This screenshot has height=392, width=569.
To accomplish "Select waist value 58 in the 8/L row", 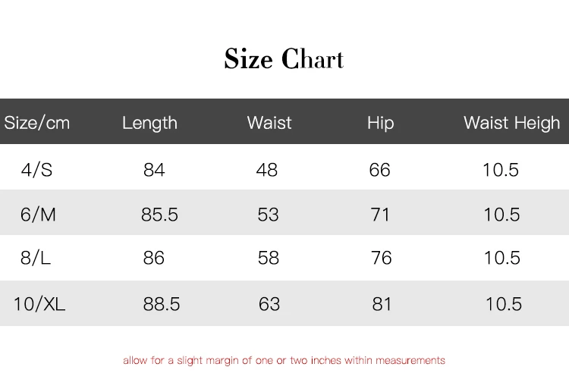I will (269, 259).
